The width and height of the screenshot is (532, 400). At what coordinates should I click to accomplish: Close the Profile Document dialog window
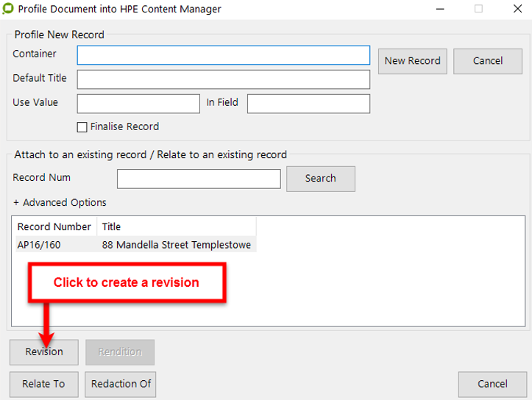tap(517, 10)
